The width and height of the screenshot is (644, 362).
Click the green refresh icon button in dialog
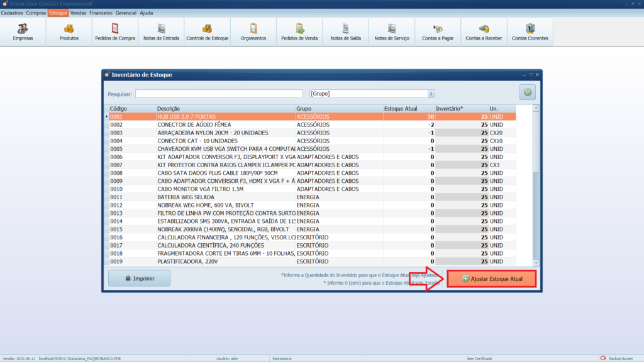point(527,92)
